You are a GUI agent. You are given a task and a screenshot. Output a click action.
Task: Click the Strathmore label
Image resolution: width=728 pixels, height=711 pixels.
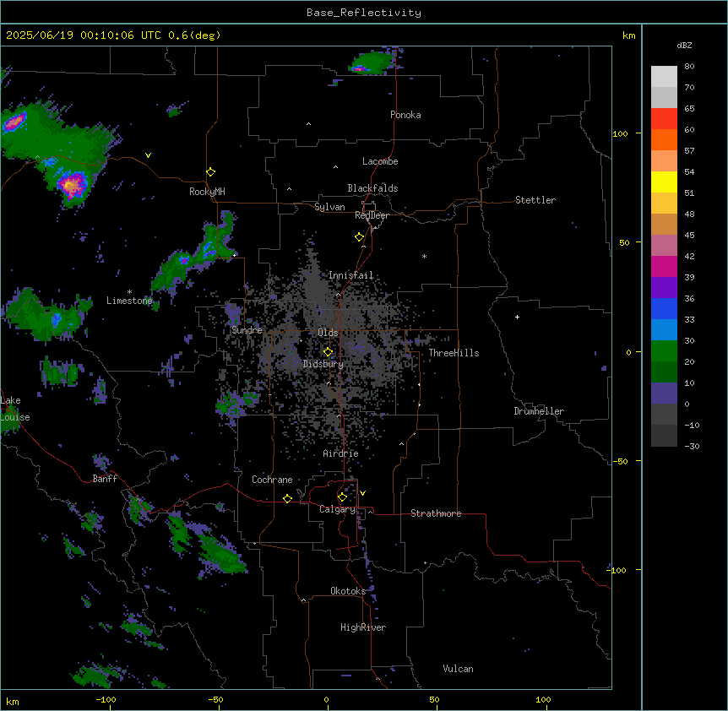pyautogui.click(x=436, y=513)
